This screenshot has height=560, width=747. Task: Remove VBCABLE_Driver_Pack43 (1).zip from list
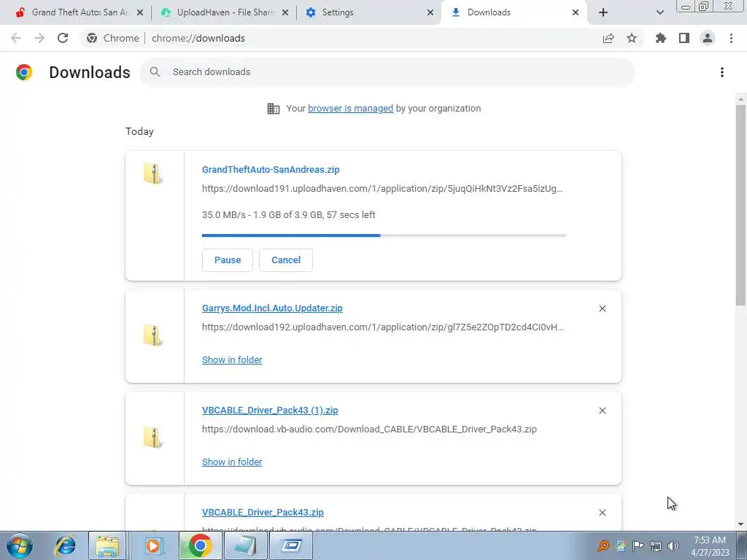click(602, 411)
